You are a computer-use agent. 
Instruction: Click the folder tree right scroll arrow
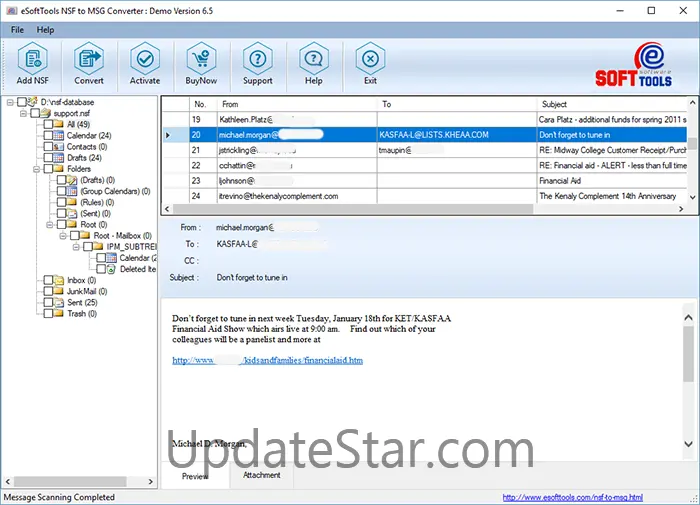click(x=150, y=481)
